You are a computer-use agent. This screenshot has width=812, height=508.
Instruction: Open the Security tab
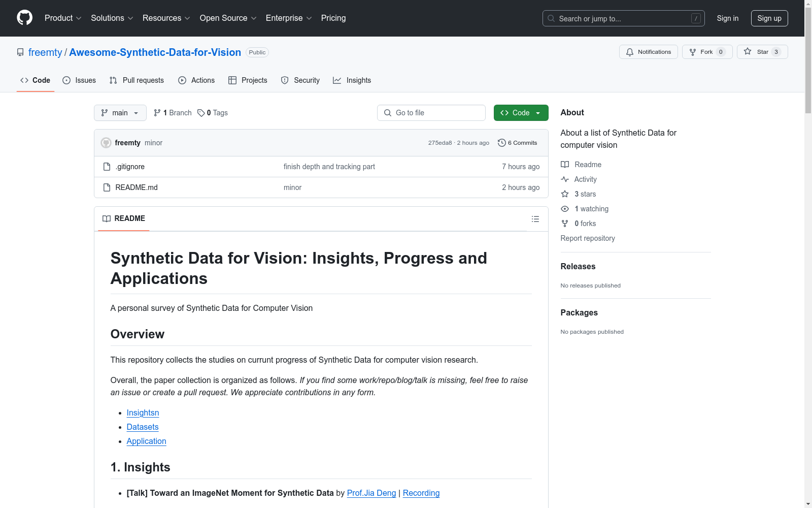pos(300,80)
